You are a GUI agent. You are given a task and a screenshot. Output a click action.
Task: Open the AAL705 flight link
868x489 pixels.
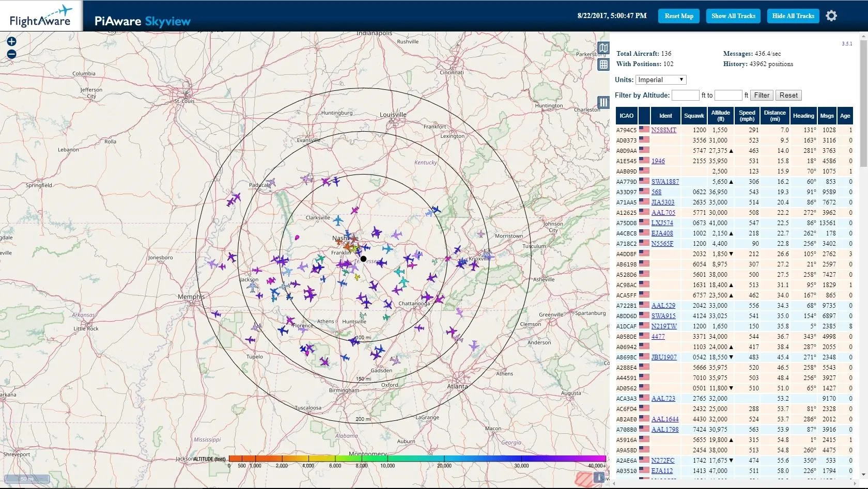click(663, 213)
